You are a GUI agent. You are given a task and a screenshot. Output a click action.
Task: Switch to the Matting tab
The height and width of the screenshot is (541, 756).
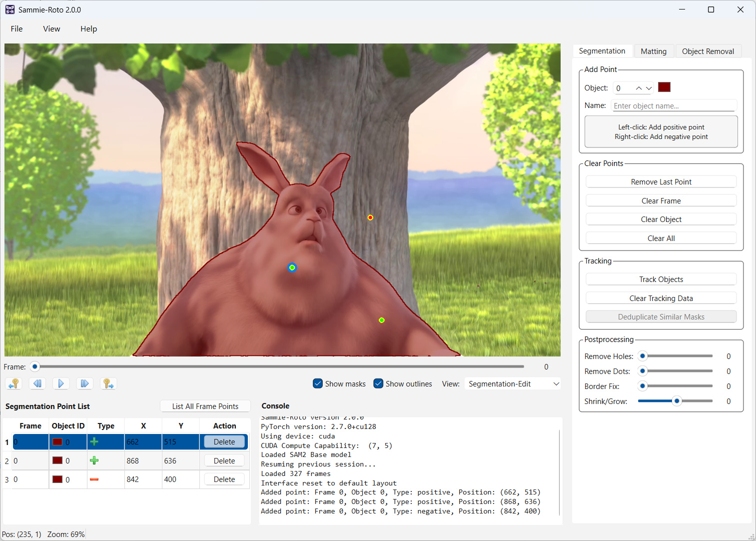tap(653, 51)
